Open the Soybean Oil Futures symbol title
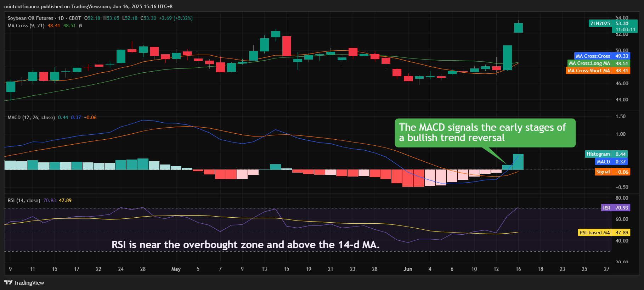The width and height of the screenshot is (644, 290). pos(30,18)
